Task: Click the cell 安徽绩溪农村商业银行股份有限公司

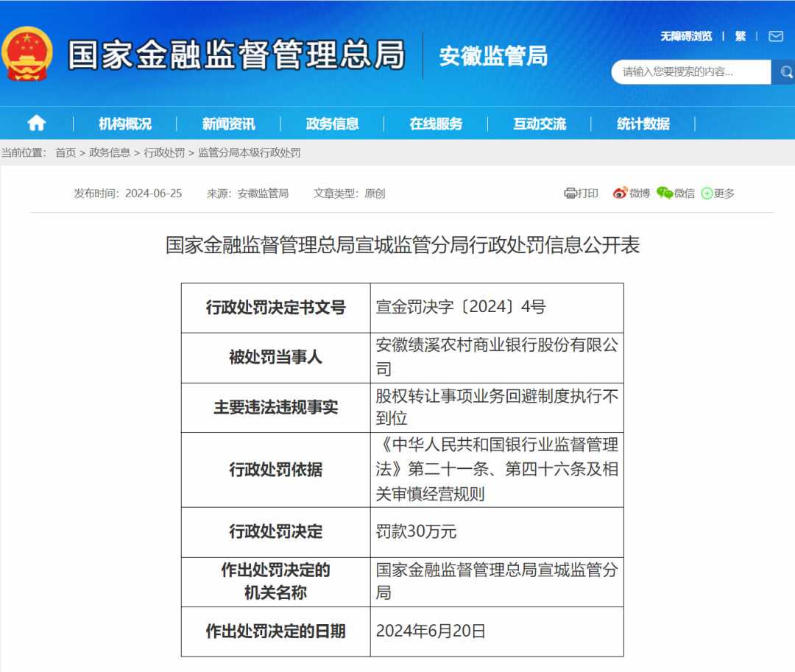Action: [497, 357]
